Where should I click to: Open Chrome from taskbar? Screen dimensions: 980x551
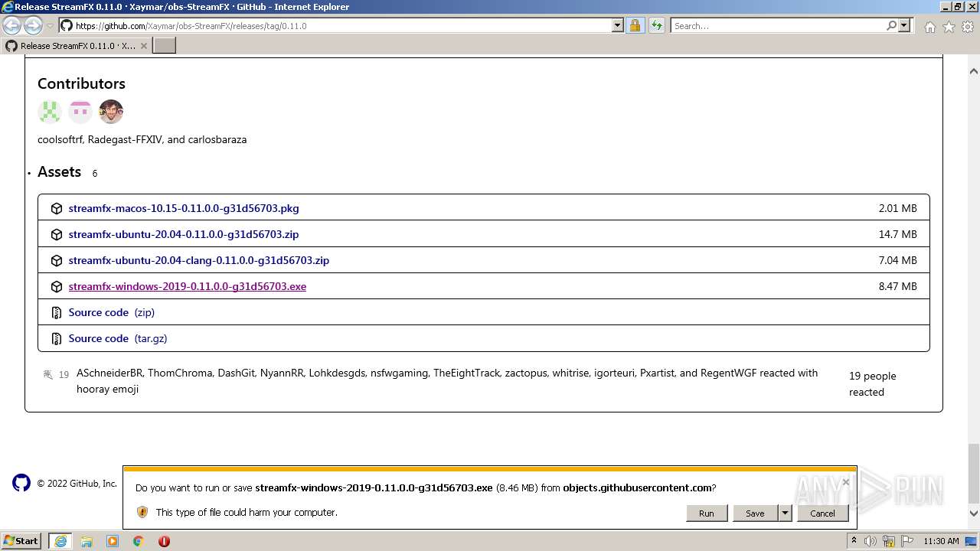[139, 541]
